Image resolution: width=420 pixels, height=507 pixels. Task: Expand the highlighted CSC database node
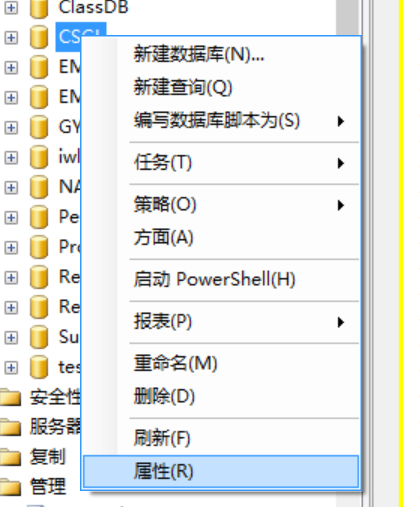click(x=11, y=38)
